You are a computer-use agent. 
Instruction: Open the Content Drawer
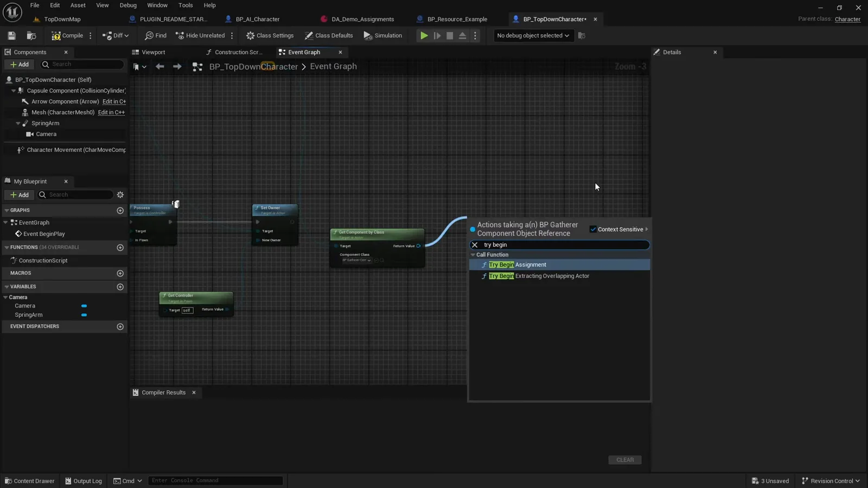pos(30,481)
